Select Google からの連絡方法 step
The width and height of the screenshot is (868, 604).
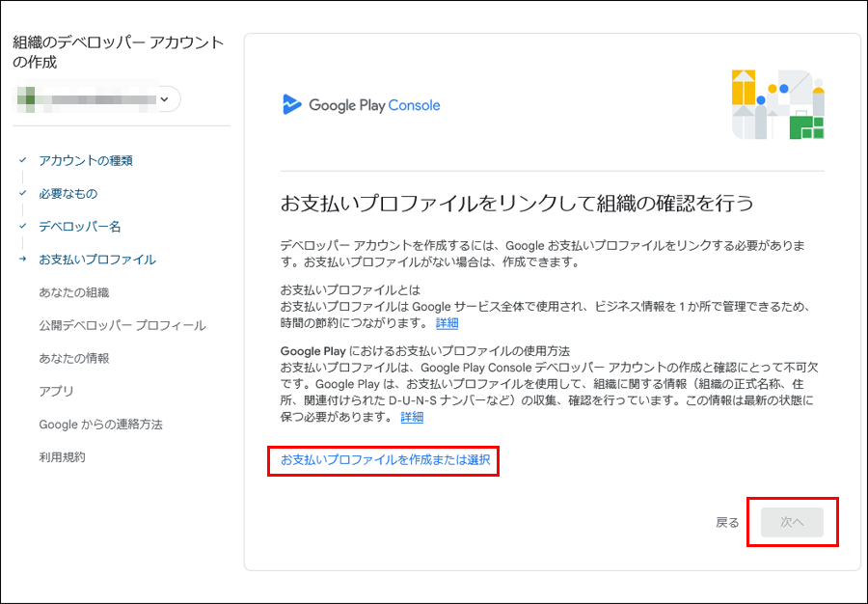[x=100, y=425]
